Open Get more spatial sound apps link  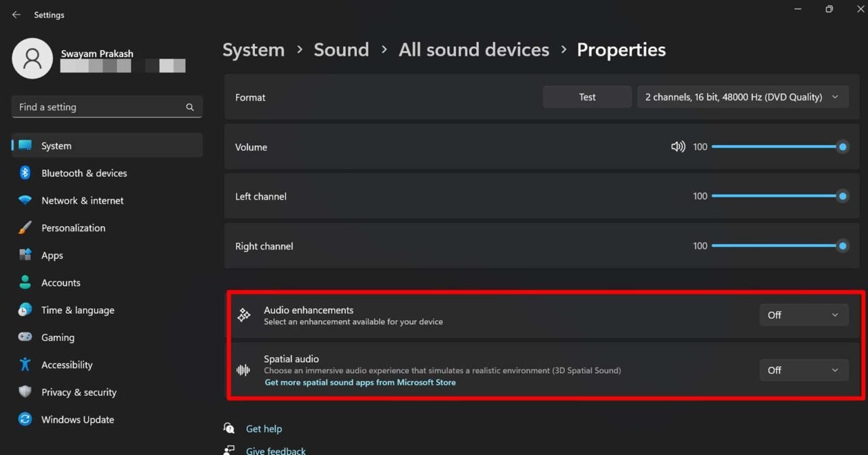[359, 382]
